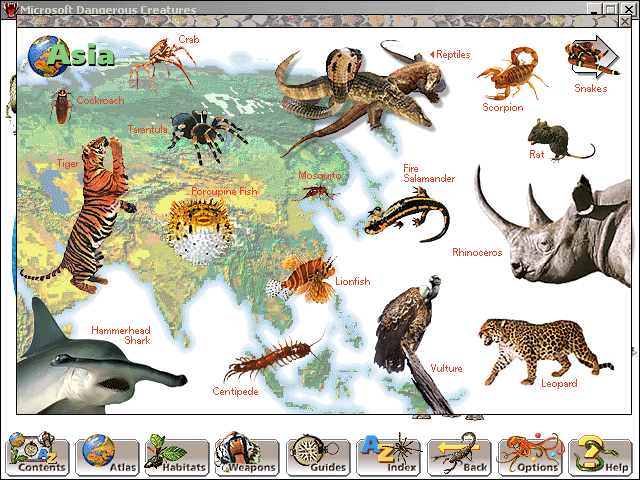Click the Crab text label

pos(189,39)
